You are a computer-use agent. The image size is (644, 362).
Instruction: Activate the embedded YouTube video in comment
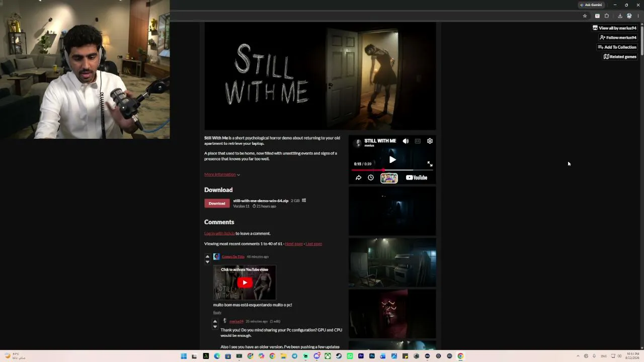245,283
